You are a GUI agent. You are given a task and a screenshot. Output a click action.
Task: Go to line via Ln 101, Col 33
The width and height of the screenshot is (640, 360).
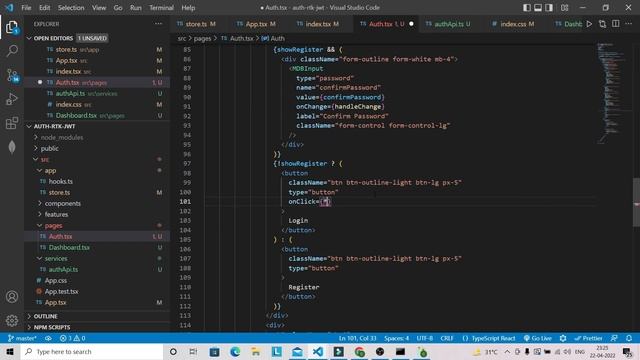[x=358, y=338]
